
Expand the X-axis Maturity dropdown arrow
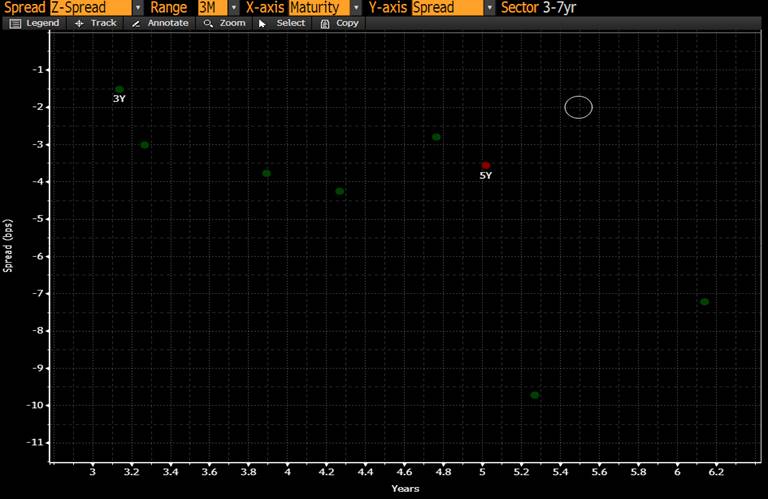[356, 7]
